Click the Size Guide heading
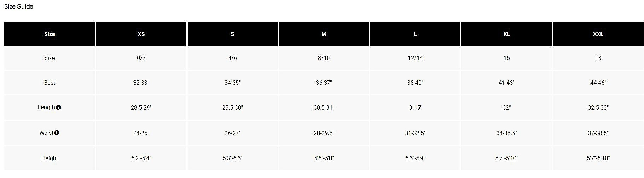The width and height of the screenshot is (644, 178). (19, 6)
